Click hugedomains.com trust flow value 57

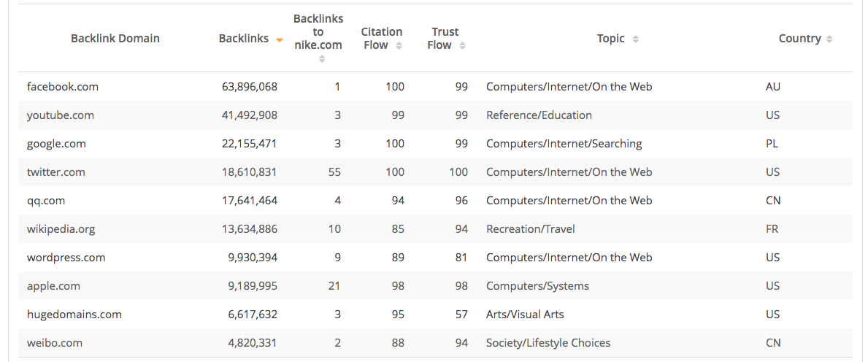coord(461,315)
